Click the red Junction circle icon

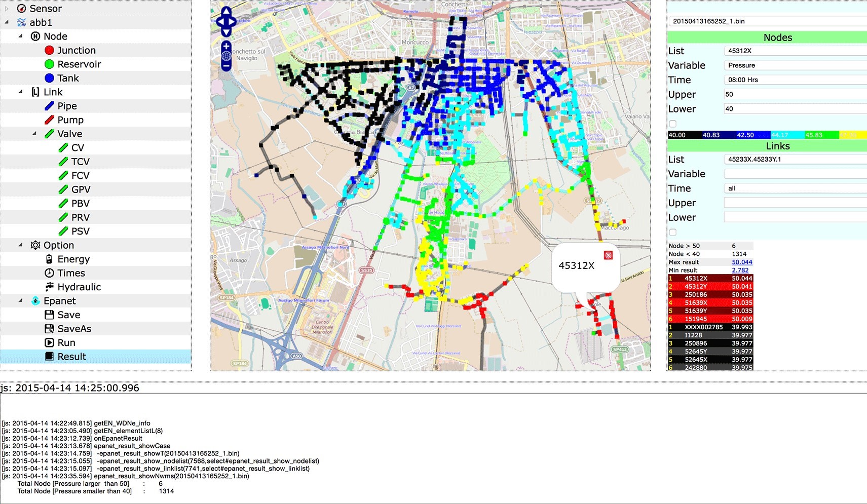[49, 50]
